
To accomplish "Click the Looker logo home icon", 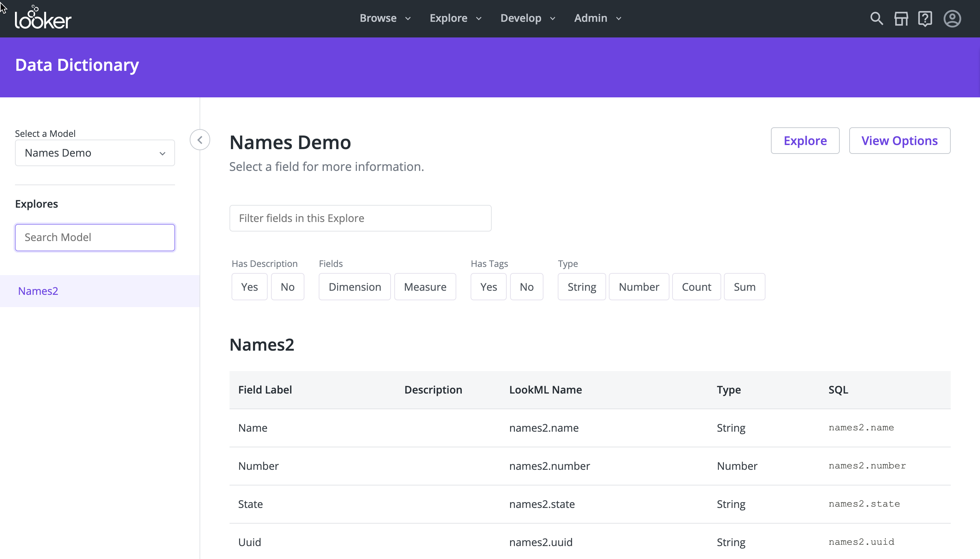I will (x=43, y=18).
